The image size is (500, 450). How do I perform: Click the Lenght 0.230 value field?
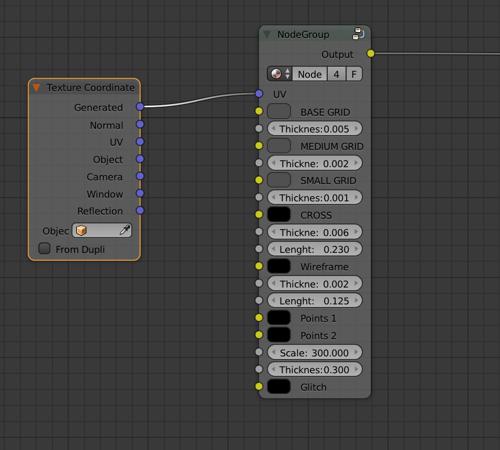315,249
